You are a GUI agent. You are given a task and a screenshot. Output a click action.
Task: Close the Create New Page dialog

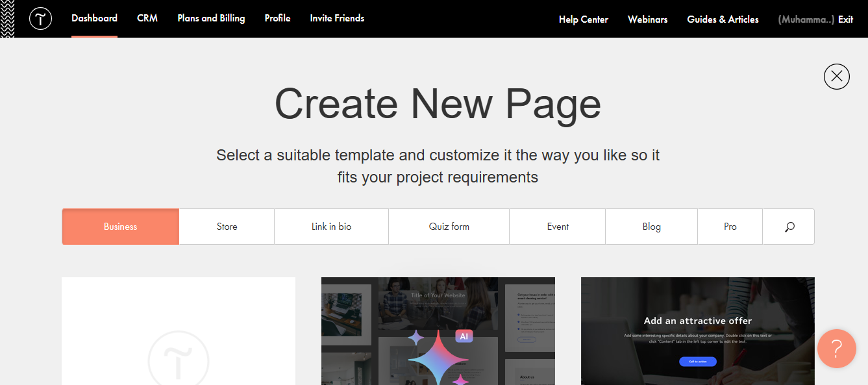point(836,77)
